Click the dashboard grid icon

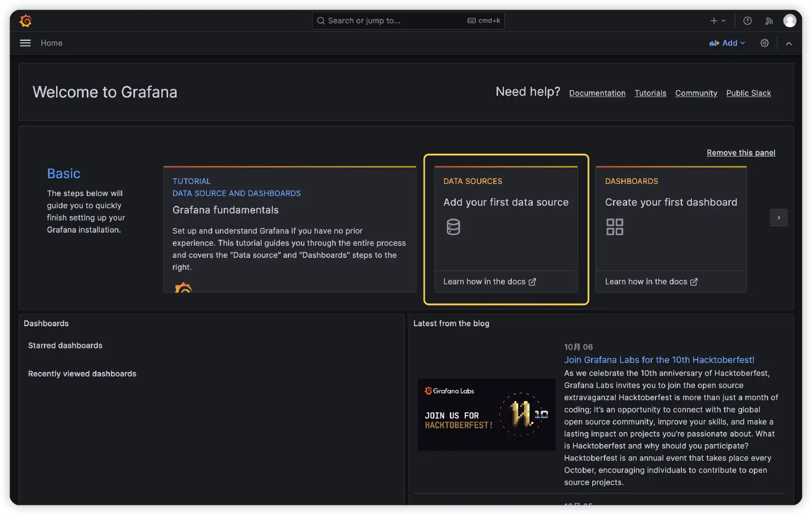tap(614, 227)
